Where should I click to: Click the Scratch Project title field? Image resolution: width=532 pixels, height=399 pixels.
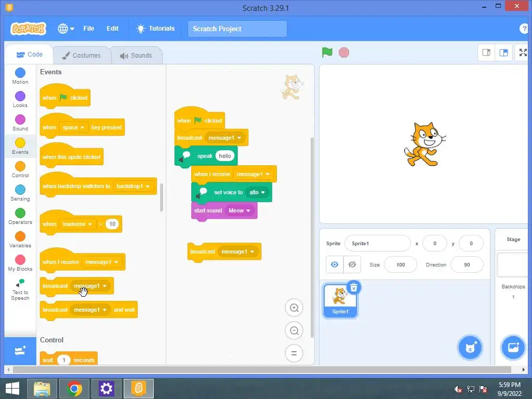pyautogui.click(x=237, y=29)
